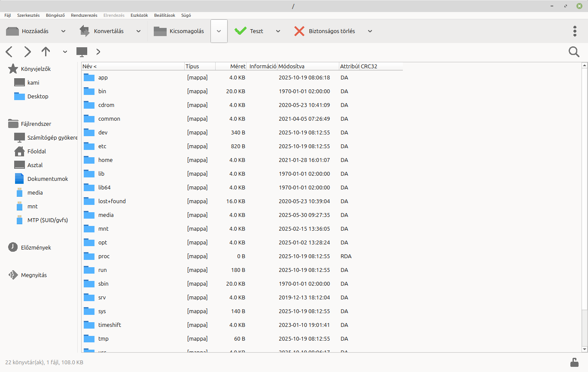Open the Eszközök menu
Image resolution: width=588 pixels, height=372 pixels.
tap(139, 15)
